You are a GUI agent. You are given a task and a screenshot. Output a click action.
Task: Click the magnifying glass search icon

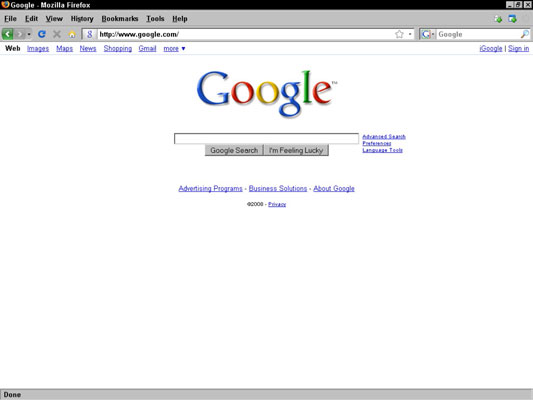click(525, 34)
